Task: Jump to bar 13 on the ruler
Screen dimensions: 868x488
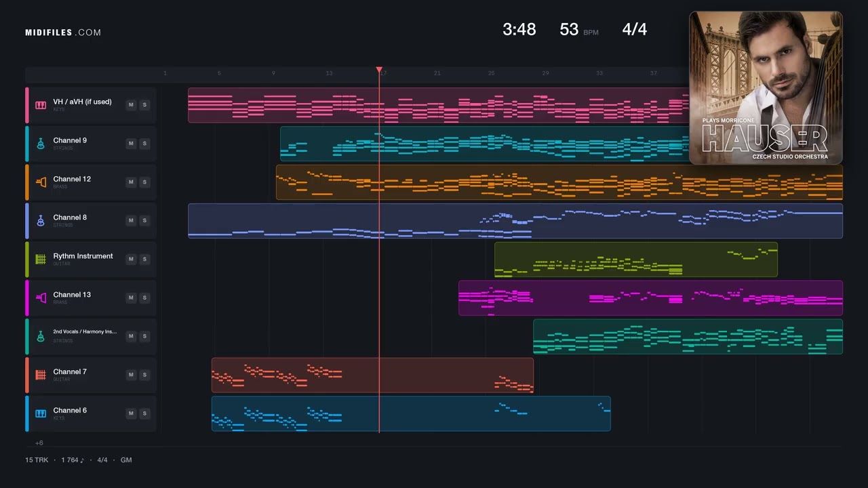Action: coord(329,73)
